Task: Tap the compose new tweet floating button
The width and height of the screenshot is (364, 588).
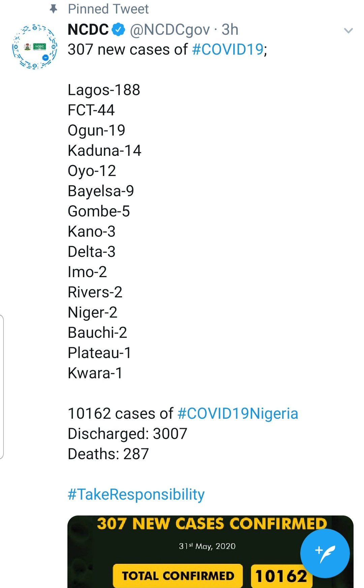Action: pos(325,553)
